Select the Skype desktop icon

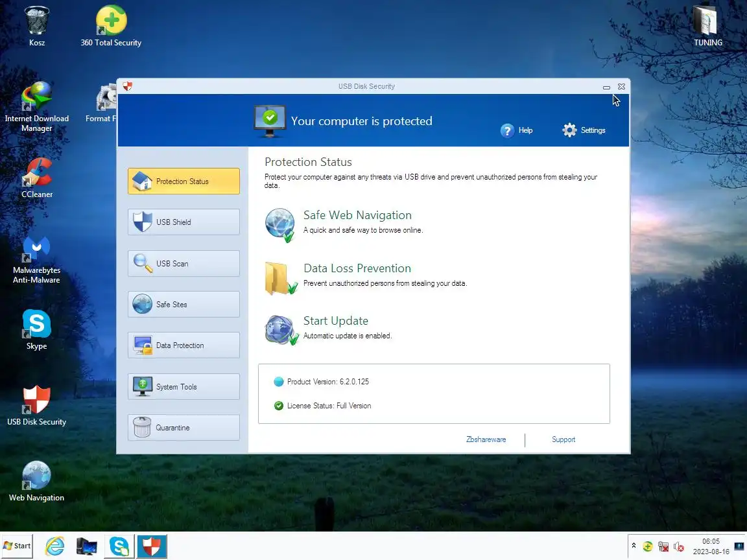coord(37,329)
